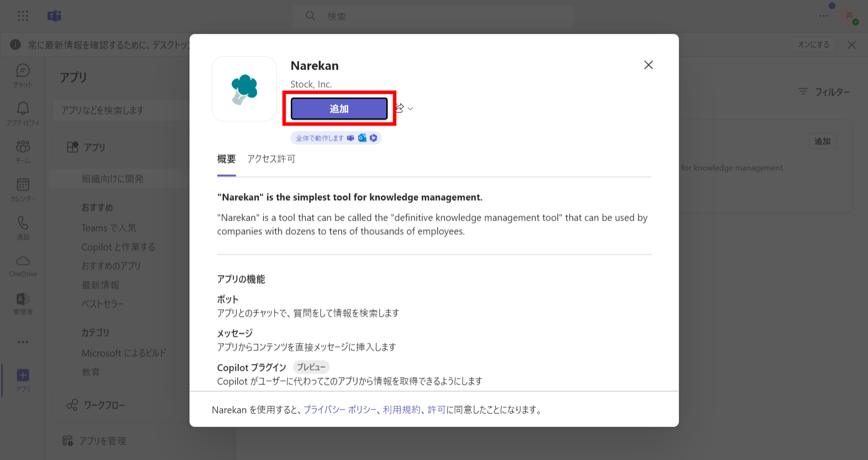Expand the share options chevron
Image resolution: width=868 pixels, height=460 pixels.
point(410,109)
